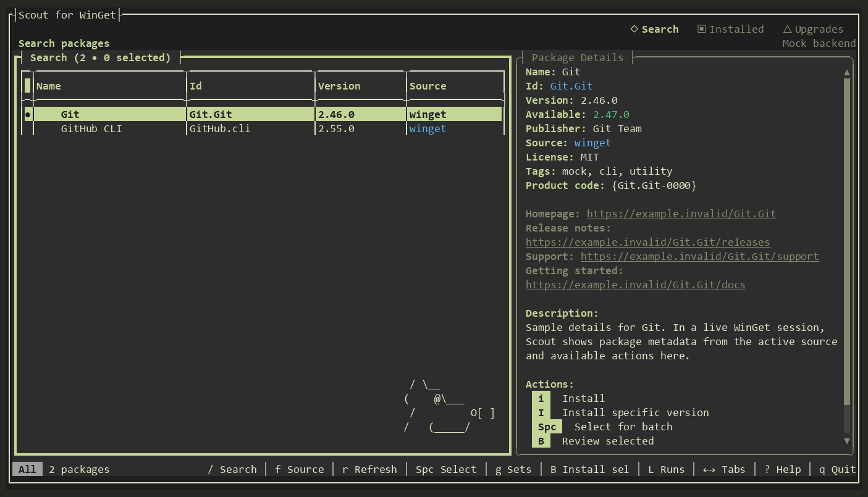The height and width of the screenshot is (497, 868).
Task: Switch to the Search tab
Action: coord(654,29)
